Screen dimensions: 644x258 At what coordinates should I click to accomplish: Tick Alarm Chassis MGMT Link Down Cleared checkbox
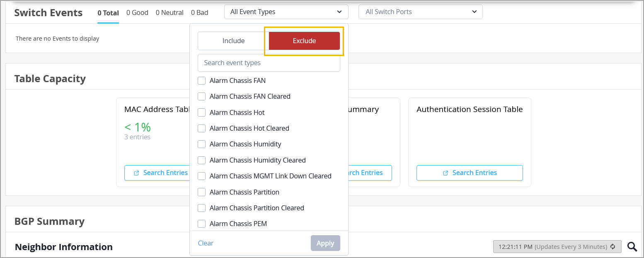pyautogui.click(x=202, y=176)
